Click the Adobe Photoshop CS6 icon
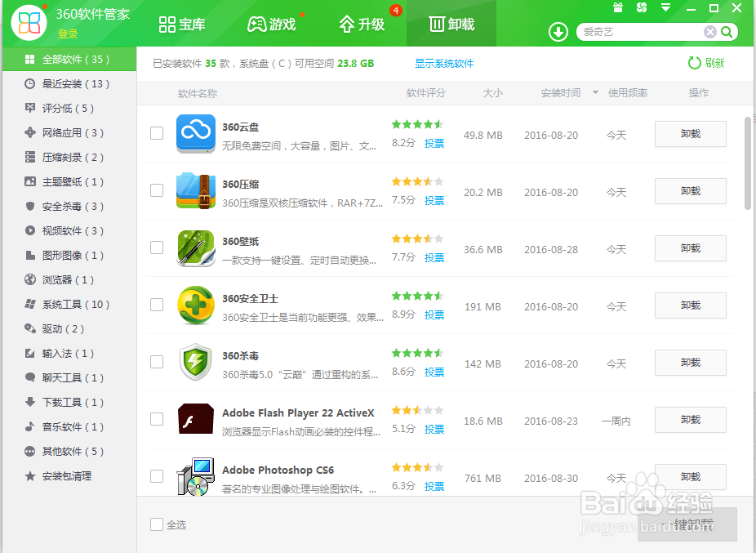The image size is (756, 553). point(196,476)
